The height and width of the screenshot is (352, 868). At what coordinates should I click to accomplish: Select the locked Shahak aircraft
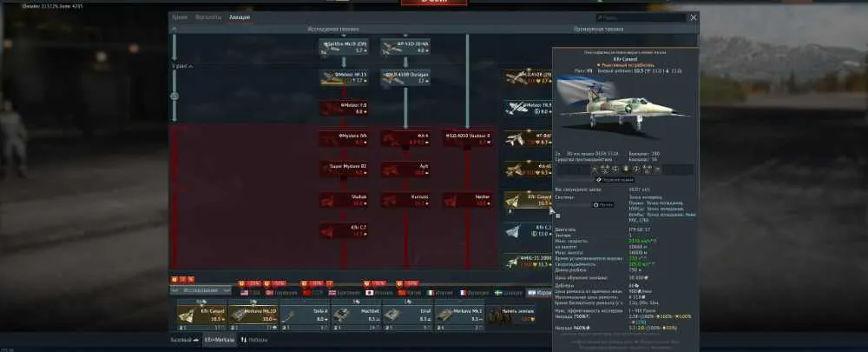click(344, 200)
